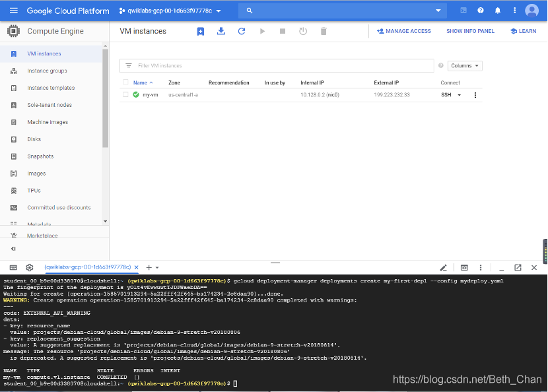This screenshot has width=548, height=392.
Task: Open Instance templates in the sidebar
Action: (51, 88)
